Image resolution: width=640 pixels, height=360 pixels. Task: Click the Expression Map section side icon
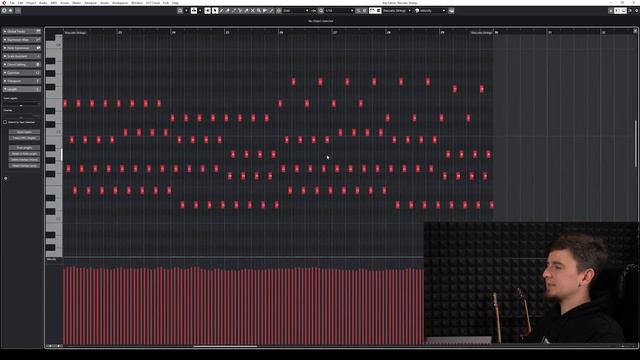click(38, 40)
